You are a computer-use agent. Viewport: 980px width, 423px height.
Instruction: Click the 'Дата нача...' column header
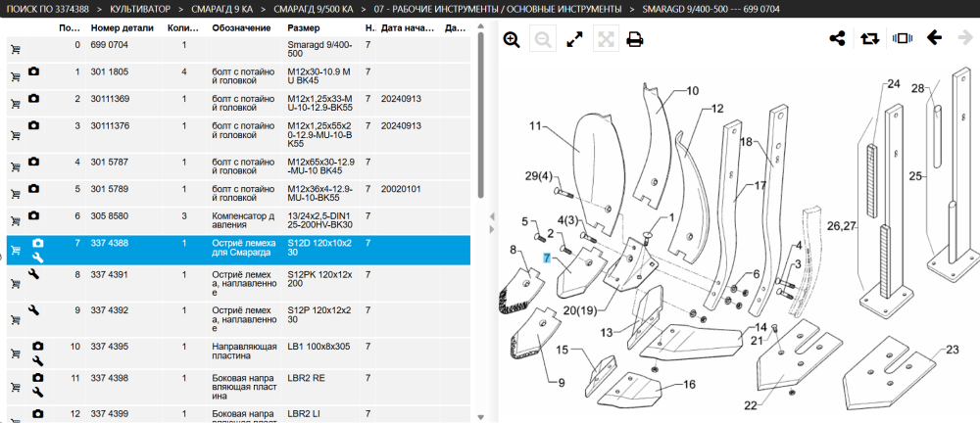pos(407,28)
